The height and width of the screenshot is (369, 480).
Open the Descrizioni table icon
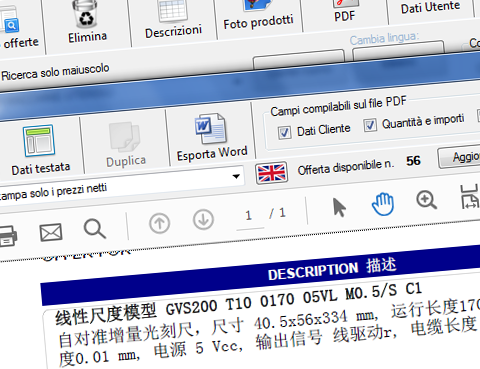(x=172, y=10)
